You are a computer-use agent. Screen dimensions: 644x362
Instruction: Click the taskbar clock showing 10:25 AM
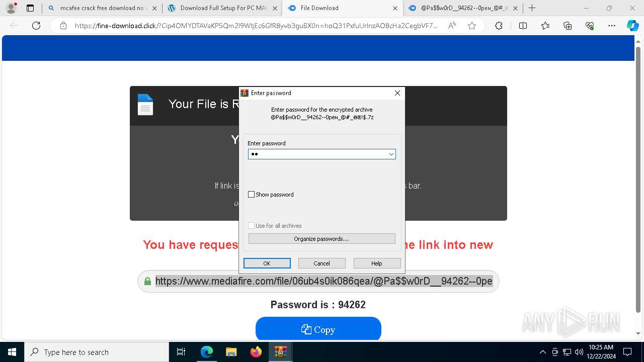[x=601, y=352]
